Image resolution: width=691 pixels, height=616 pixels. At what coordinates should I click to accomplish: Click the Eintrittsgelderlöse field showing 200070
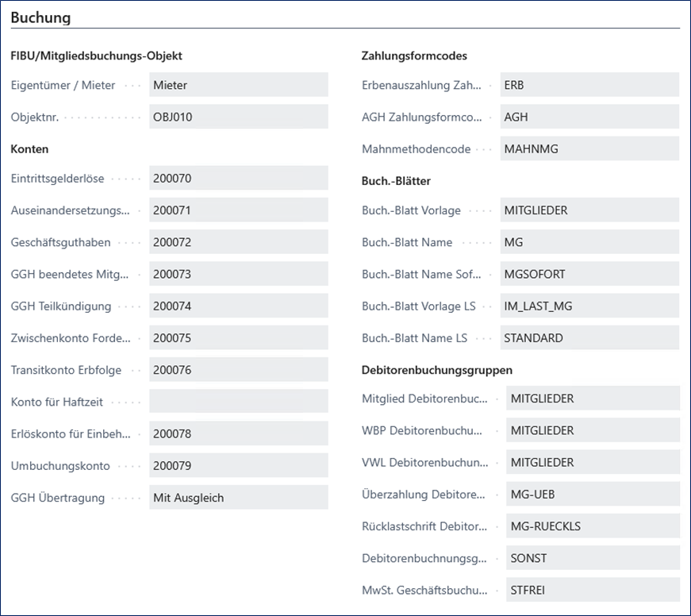[238, 179]
